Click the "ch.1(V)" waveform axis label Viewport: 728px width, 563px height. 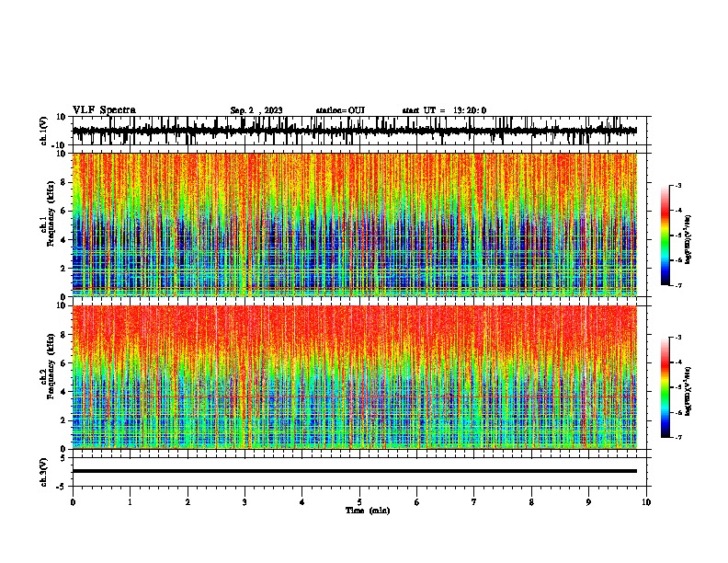[44, 131]
